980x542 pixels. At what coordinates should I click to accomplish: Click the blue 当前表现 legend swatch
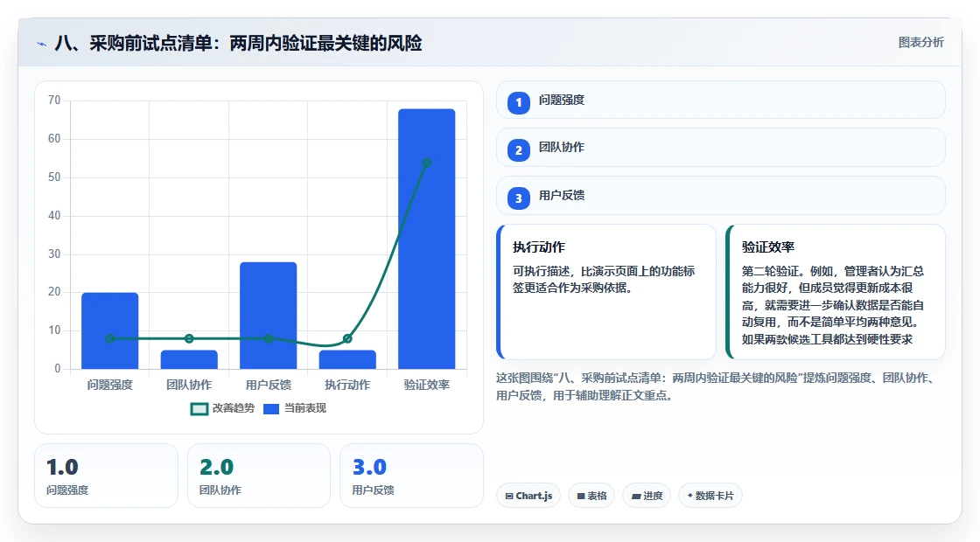click(271, 409)
